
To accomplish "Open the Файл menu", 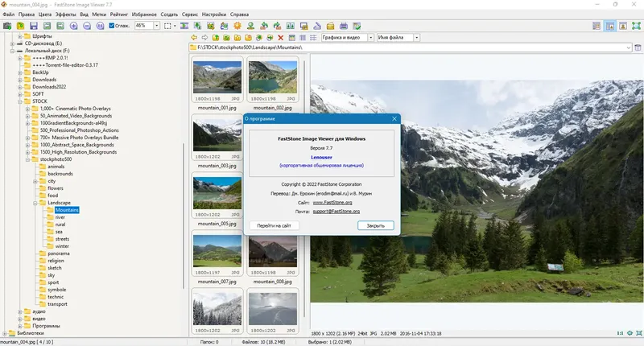I will [x=9, y=14].
